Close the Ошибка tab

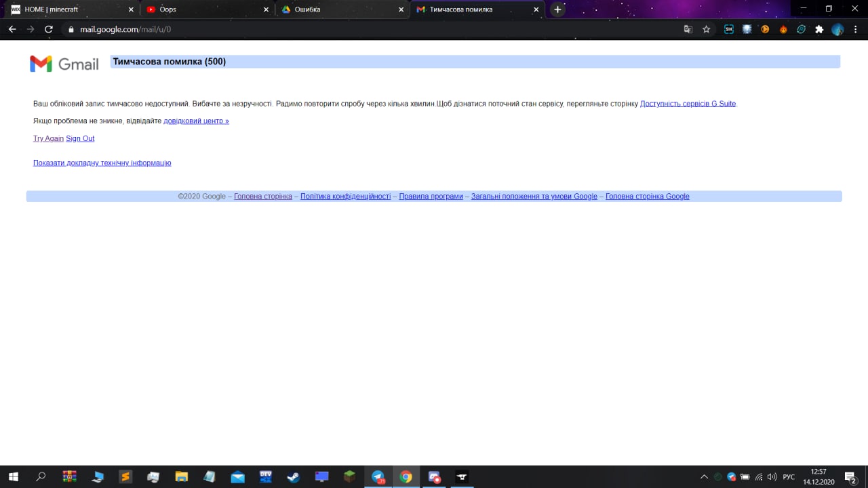[401, 9]
